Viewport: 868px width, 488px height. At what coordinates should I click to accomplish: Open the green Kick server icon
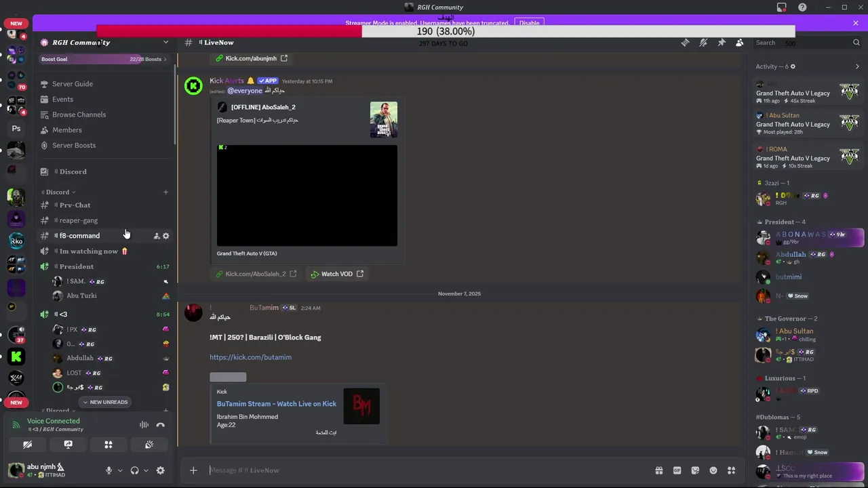coord(16,356)
